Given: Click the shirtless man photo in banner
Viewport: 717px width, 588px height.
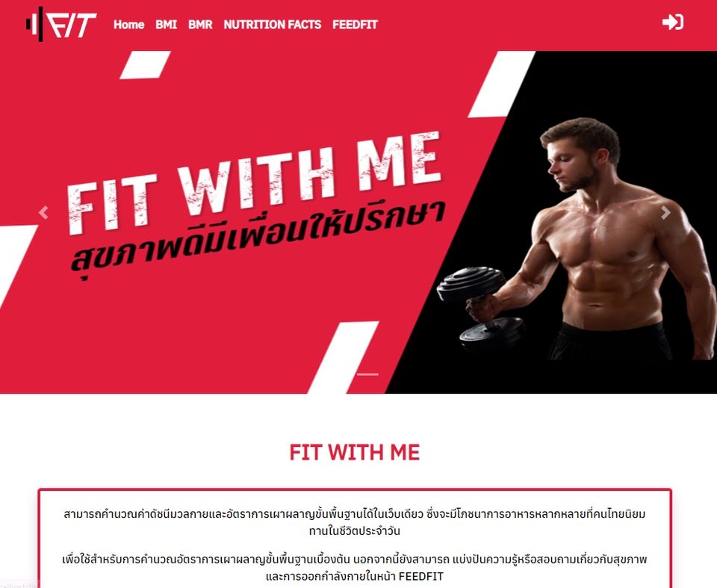Looking at the screenshot, I should tap(612, 238).
